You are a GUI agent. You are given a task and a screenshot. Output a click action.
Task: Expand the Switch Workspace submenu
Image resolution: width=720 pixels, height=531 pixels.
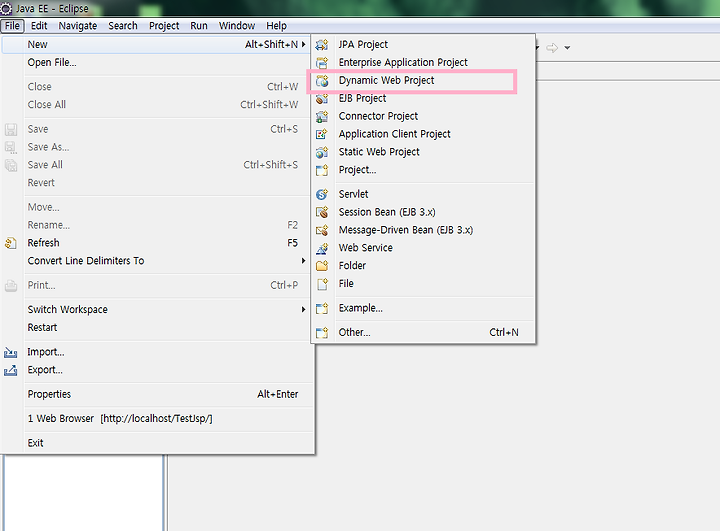[303, 310]
